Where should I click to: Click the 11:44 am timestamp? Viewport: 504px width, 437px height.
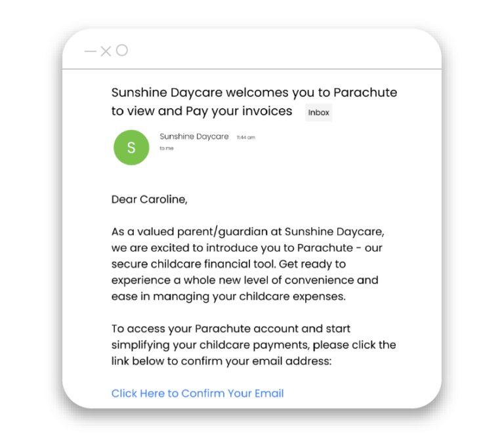coord(246,137)
